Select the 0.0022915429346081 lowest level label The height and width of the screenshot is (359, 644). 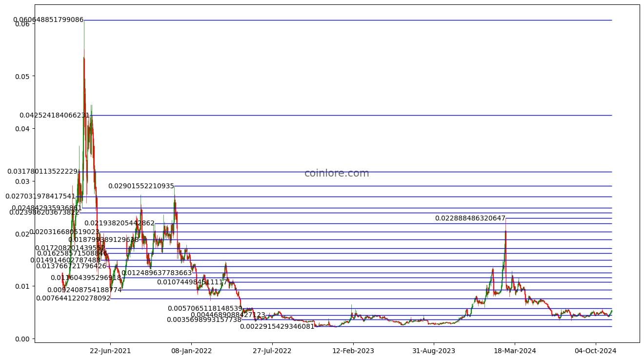[x=277, y=326]
